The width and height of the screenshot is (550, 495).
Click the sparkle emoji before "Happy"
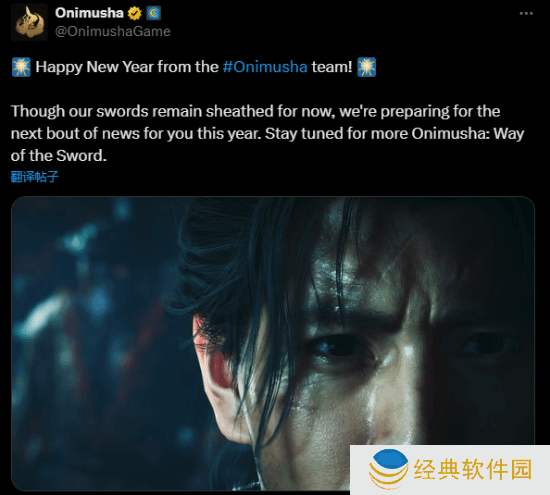click(x=21, y=67)
